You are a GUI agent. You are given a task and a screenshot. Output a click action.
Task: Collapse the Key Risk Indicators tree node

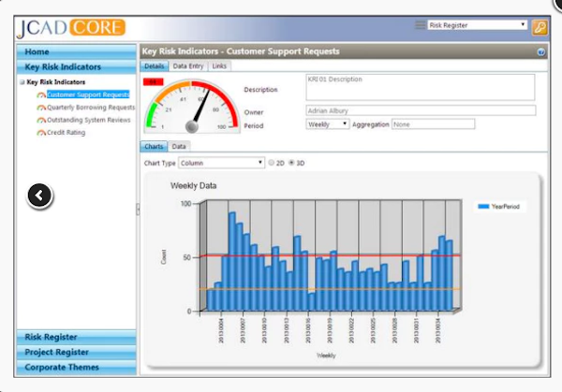tap(22, 82)
